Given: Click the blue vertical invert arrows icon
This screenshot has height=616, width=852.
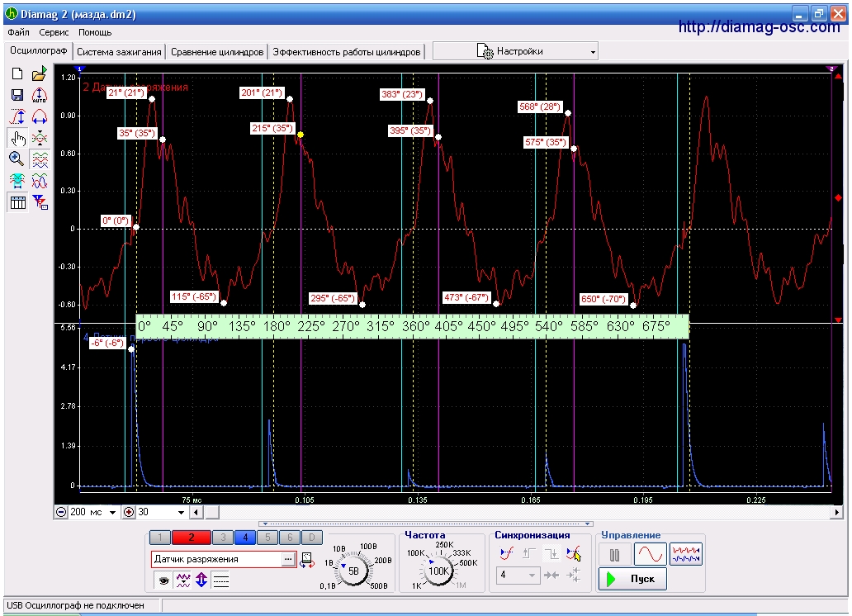Looking at the screenshot, I should pyautogui.click(x=201, y=580).
